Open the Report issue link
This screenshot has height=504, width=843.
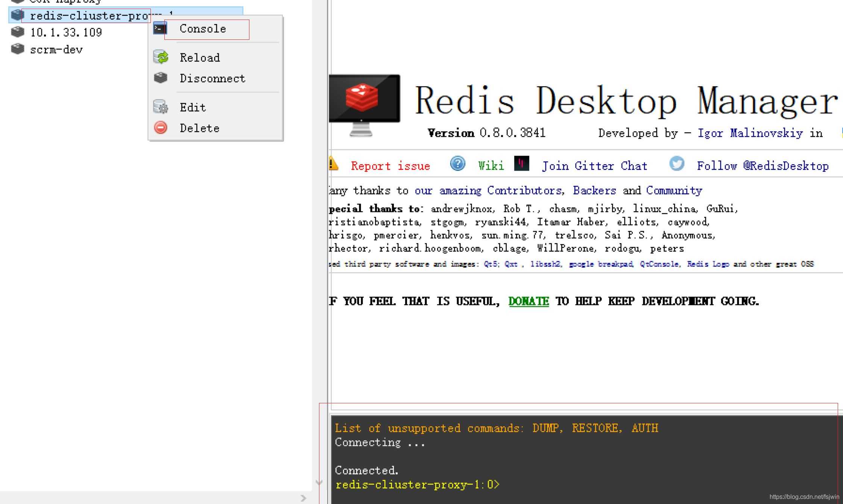[390, 166]
